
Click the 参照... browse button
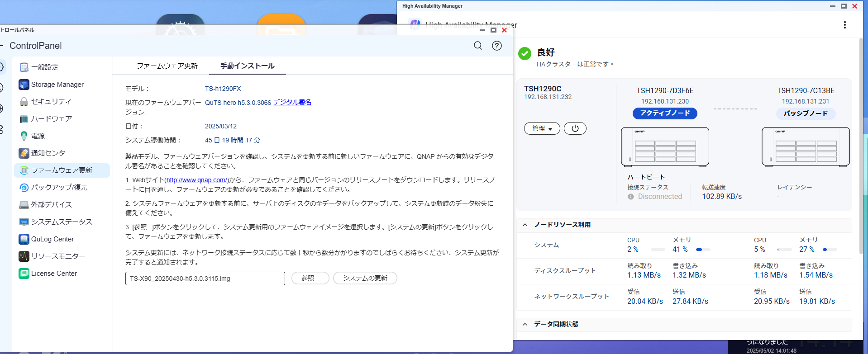click(310, 278)
